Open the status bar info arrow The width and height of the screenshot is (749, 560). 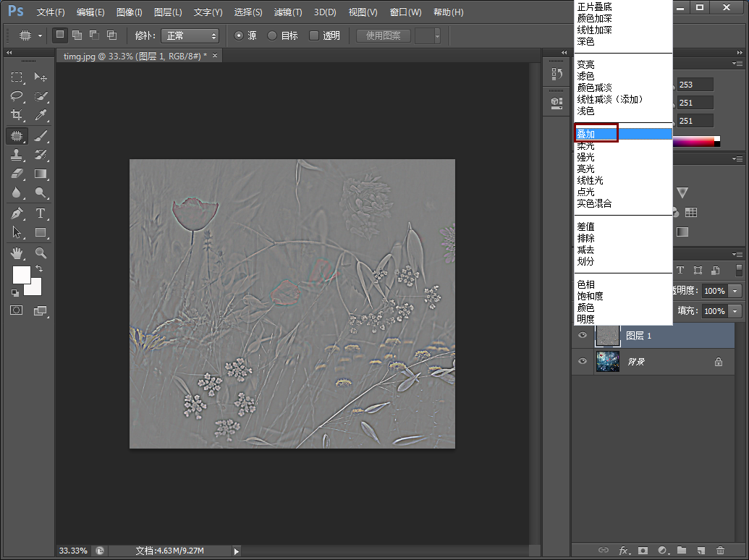tap(237, 551)
